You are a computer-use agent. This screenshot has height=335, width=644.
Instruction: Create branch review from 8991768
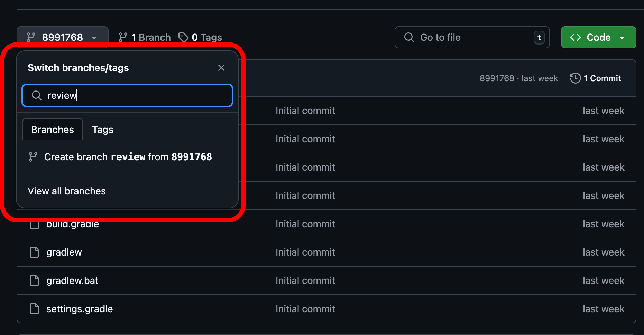[x=127, y=157]
